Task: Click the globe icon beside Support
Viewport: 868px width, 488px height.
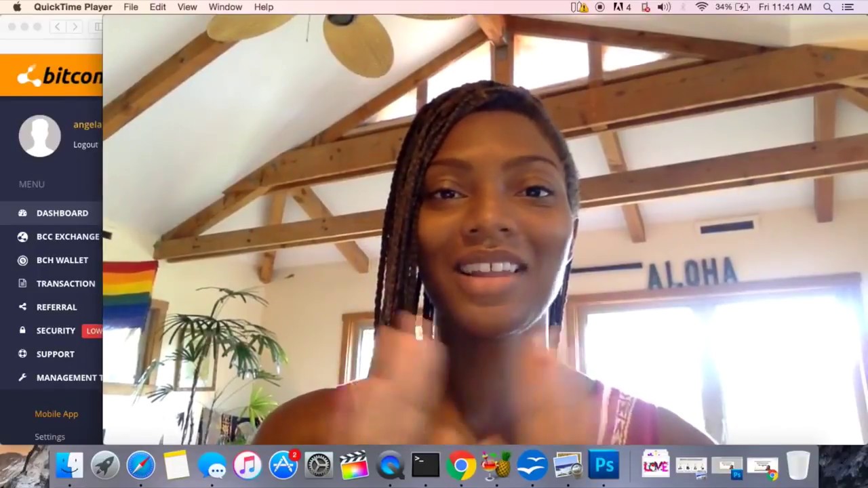Action: coord(22,354)
